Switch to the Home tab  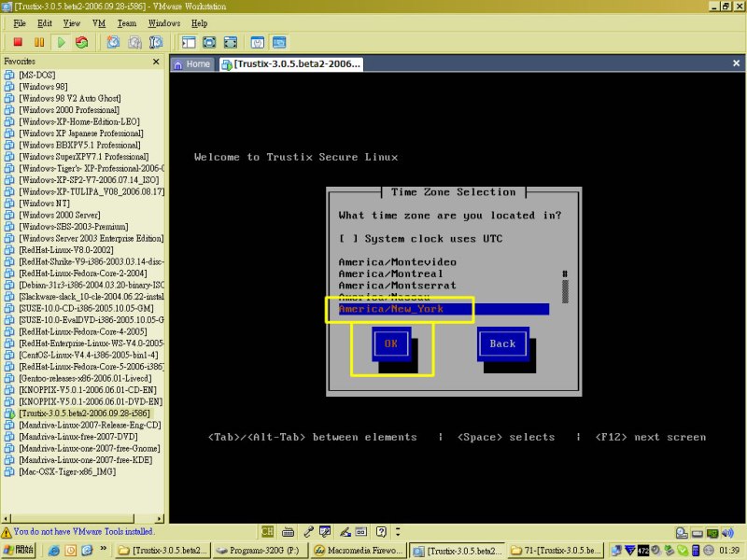coord(192,63)
